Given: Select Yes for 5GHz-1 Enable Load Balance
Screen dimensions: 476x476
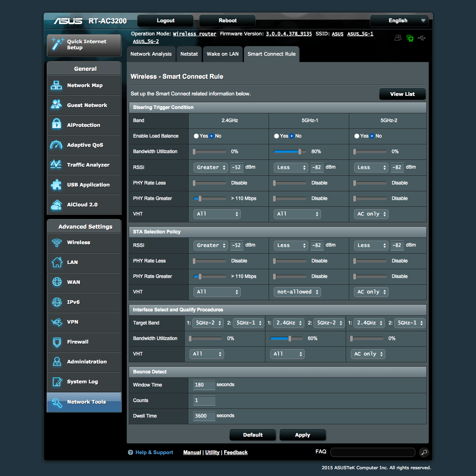Looking at the screenshot, I should [x=277, y=136].
